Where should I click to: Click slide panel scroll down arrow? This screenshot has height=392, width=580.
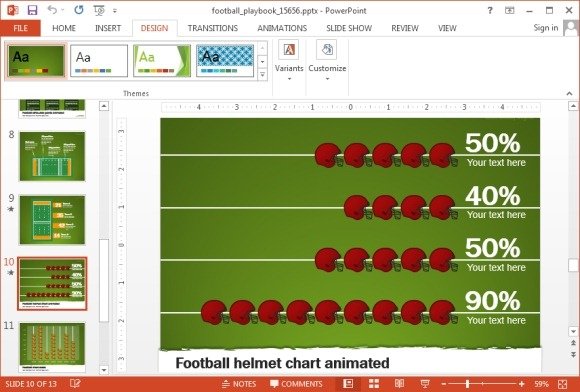coord(104,369)
